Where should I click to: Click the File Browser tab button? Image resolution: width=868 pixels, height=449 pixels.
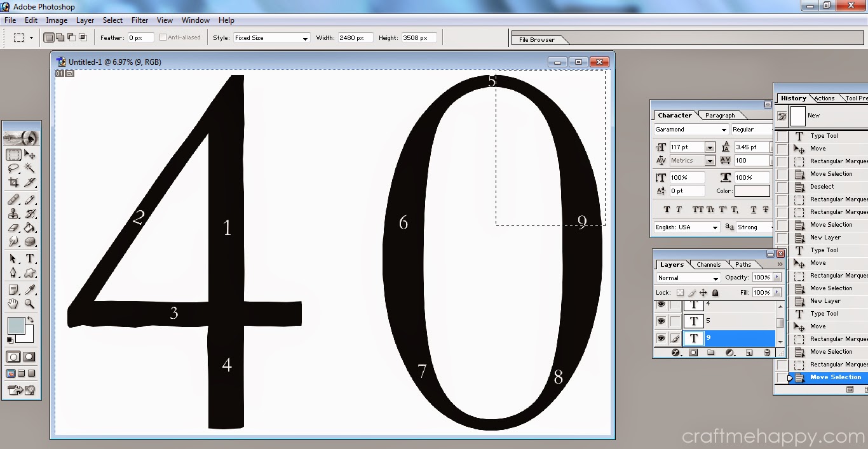[x=537, y=39]
